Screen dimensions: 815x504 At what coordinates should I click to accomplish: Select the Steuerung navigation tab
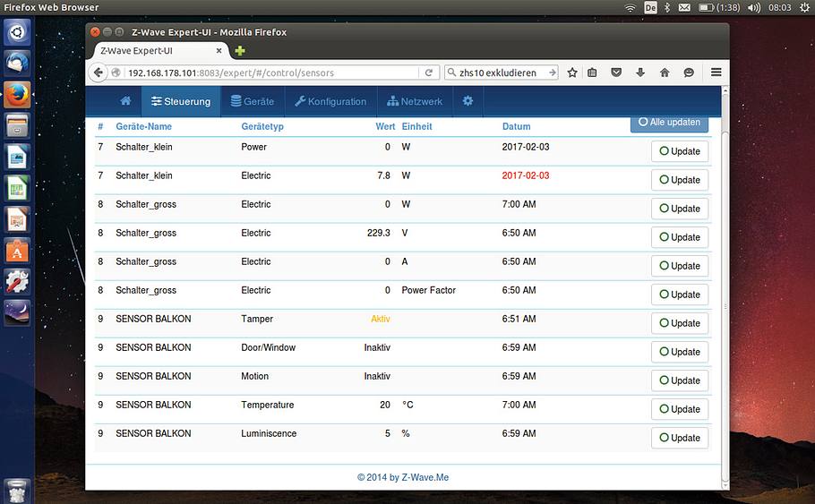coord(181,101)
